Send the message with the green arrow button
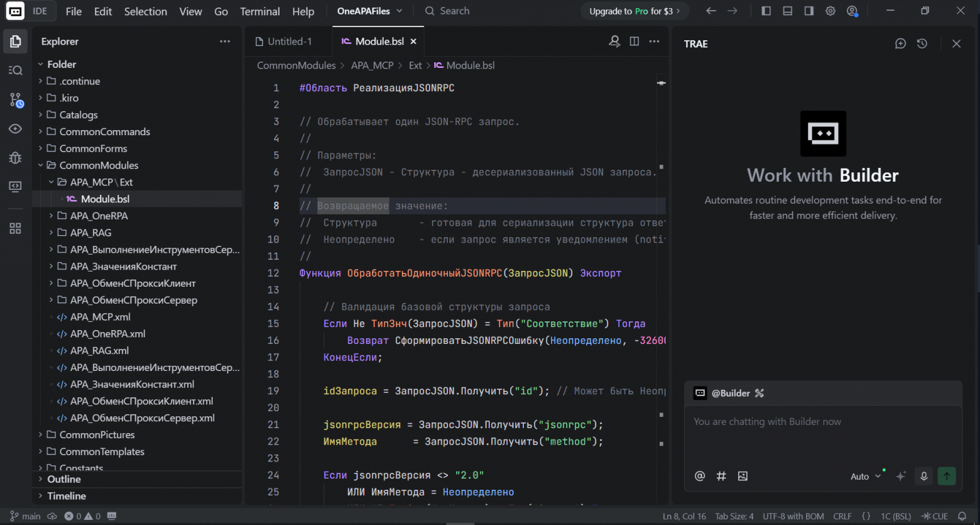 pyautogui.click(x=947, y=476)
